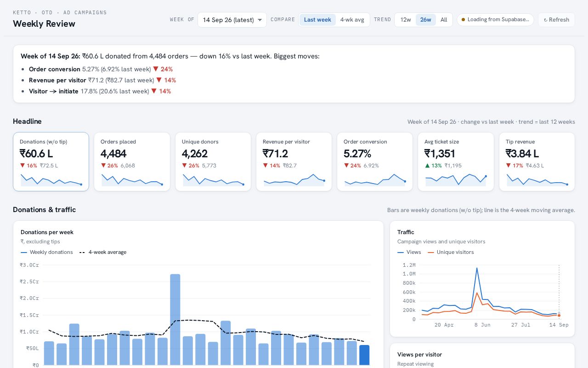Click the Visitor → initiate summary bullet
This screenshot has width=588, height=368.
coord(100,91)
